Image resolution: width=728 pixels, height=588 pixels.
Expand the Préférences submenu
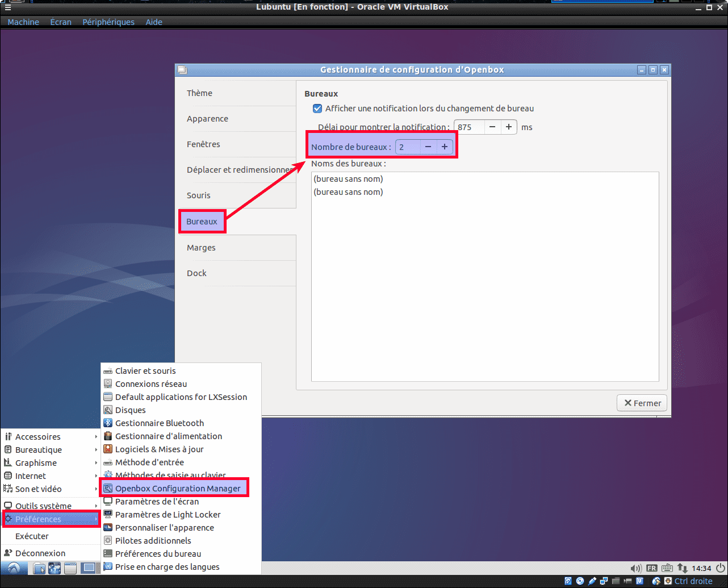tap(51, 519)
